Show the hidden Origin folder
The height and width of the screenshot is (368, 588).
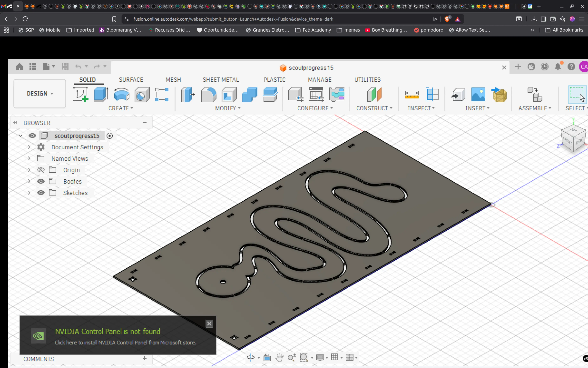pyautogui.click(x=41, y=170)
